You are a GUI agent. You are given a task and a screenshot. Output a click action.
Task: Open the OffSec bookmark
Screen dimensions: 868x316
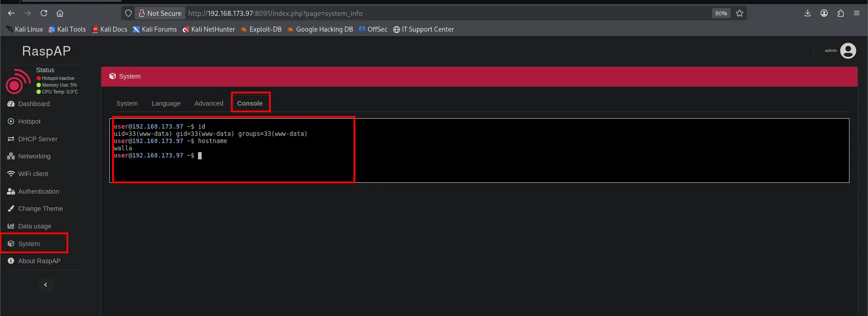(373, 29)
